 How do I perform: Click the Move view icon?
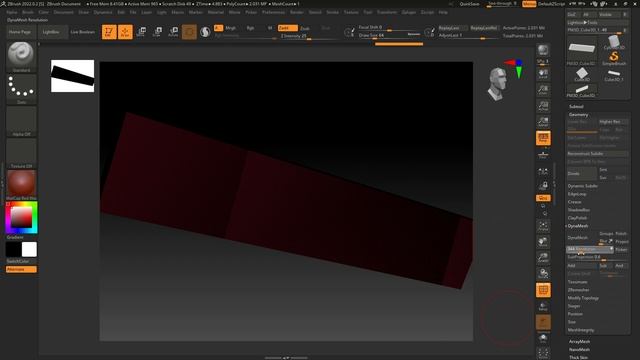coord(543,242)
